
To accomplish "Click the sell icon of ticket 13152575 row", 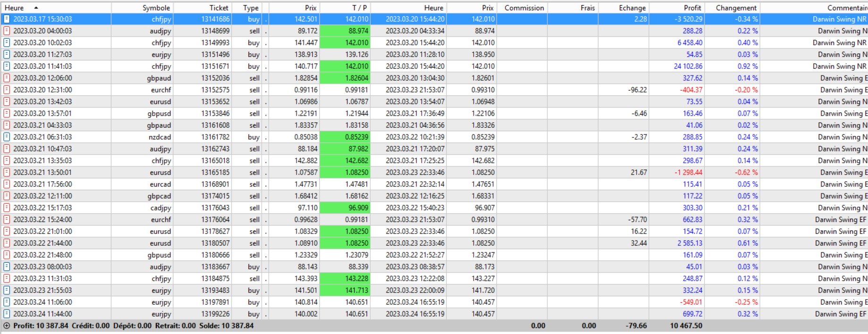I will (7, 90).
